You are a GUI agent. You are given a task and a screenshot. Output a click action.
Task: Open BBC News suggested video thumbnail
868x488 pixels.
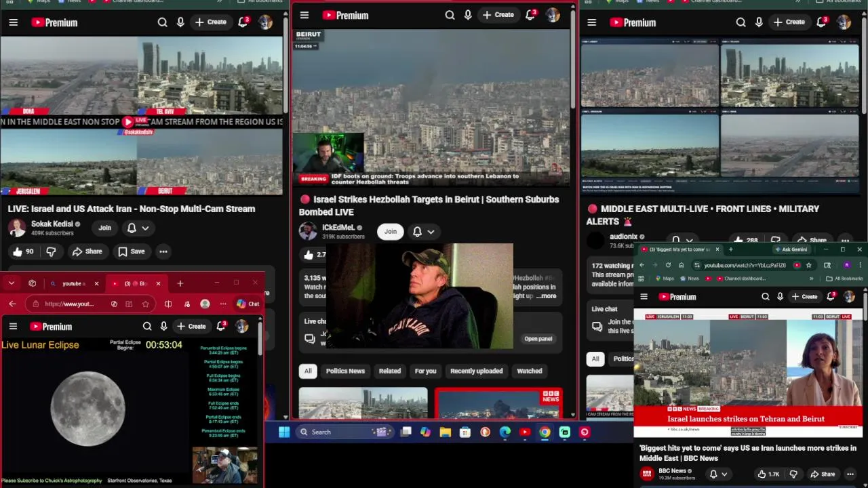498,404
